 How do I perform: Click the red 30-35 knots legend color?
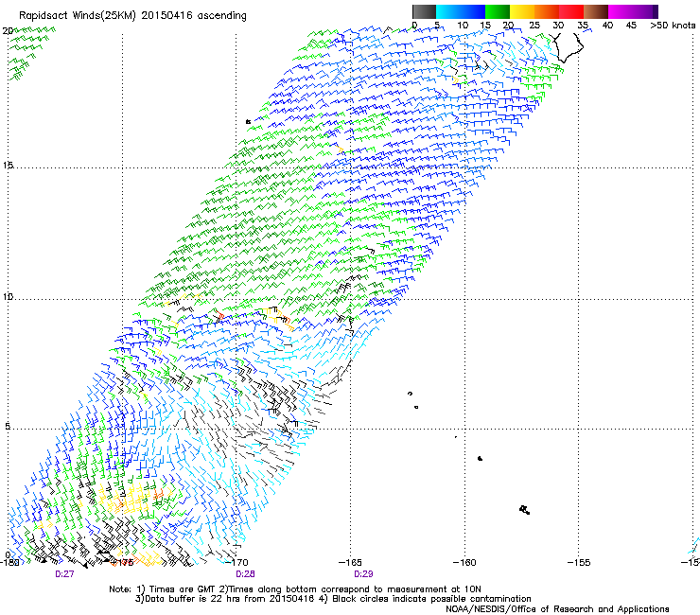[571, 11]
